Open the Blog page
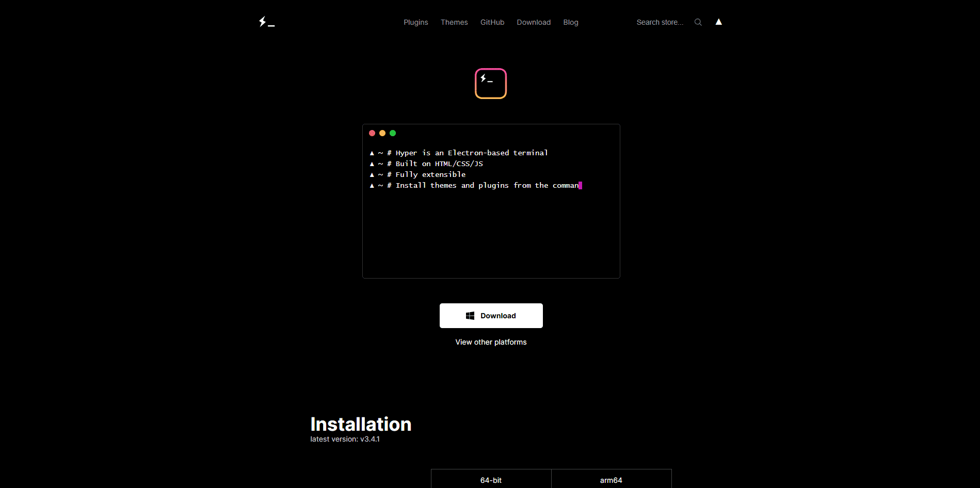The height and width of the screenshot is (488, 980). pos(571,22)
